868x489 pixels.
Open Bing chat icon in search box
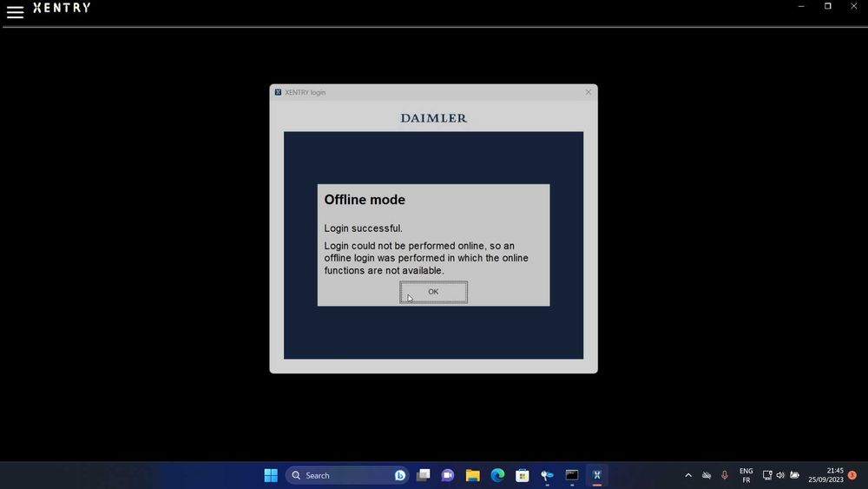[x=399, y=475]
